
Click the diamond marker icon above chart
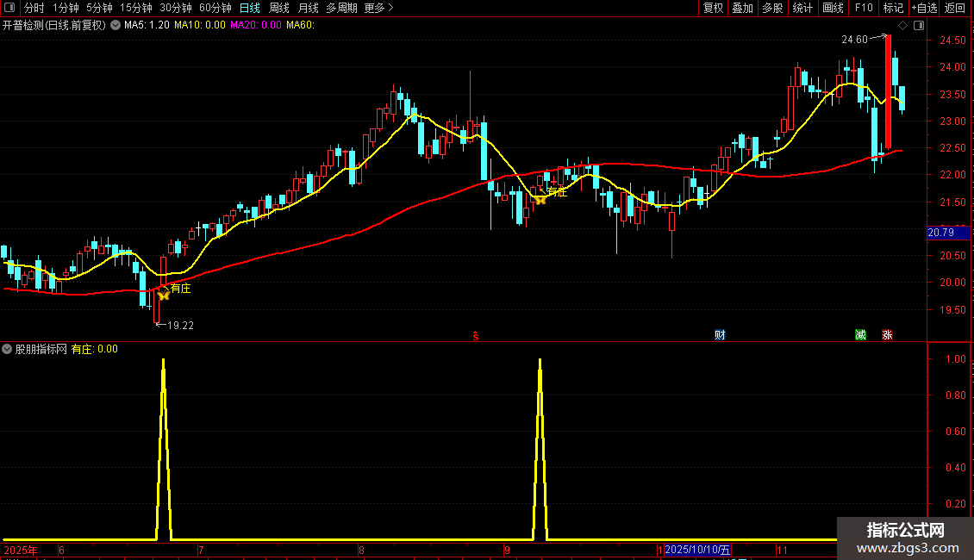(x=903, y=26)
